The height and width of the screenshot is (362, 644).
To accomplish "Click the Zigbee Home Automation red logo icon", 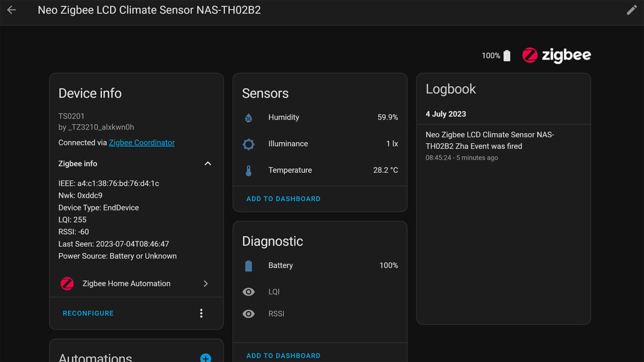I will [x=67, y=284].
